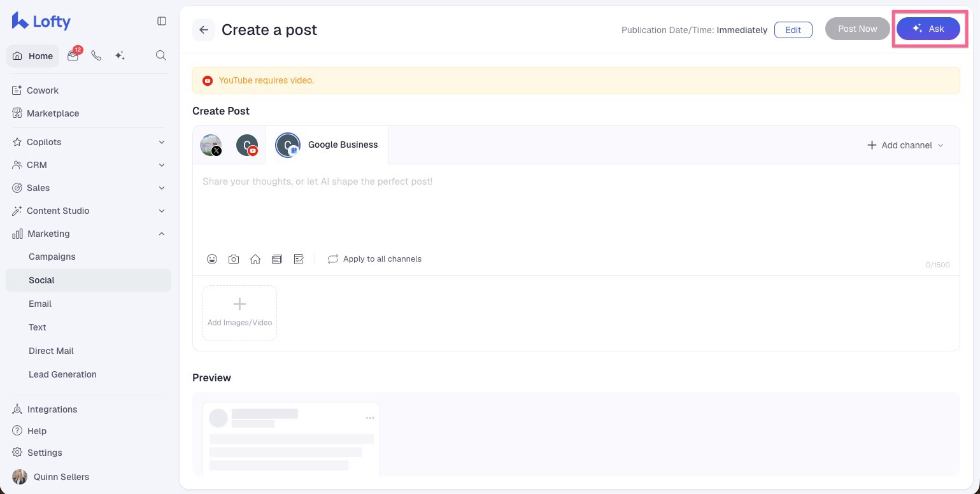The height and width of the screenshot is (494, 980).
Task: Click the notepad icon in the post toolbar
Action: [x=299, y=259]
